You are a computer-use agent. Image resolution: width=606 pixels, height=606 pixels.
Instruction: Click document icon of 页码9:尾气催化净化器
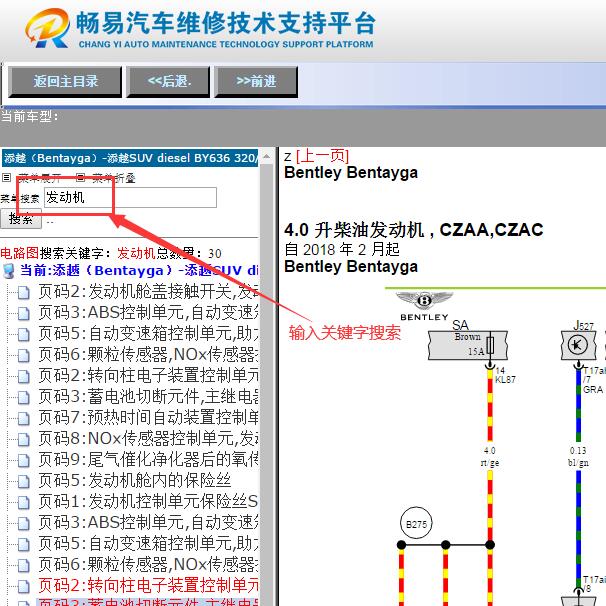pyautogui.click(x=24, y=460)
